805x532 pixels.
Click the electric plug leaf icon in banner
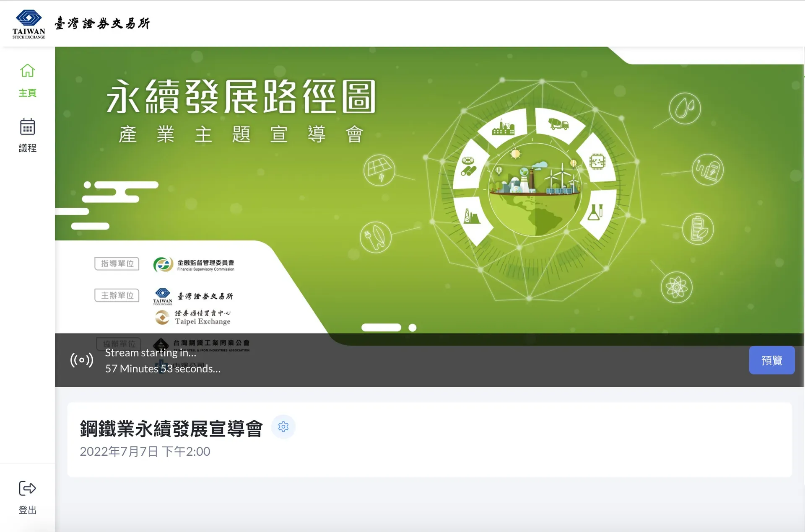pos(376,237)
